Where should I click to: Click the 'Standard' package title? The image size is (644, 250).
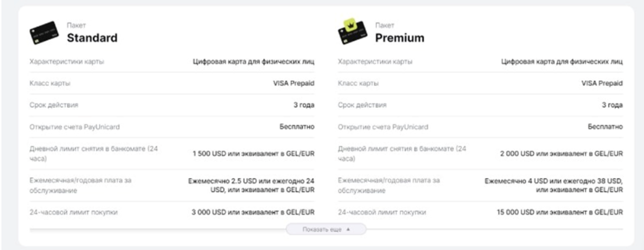(x=92, y=38)
